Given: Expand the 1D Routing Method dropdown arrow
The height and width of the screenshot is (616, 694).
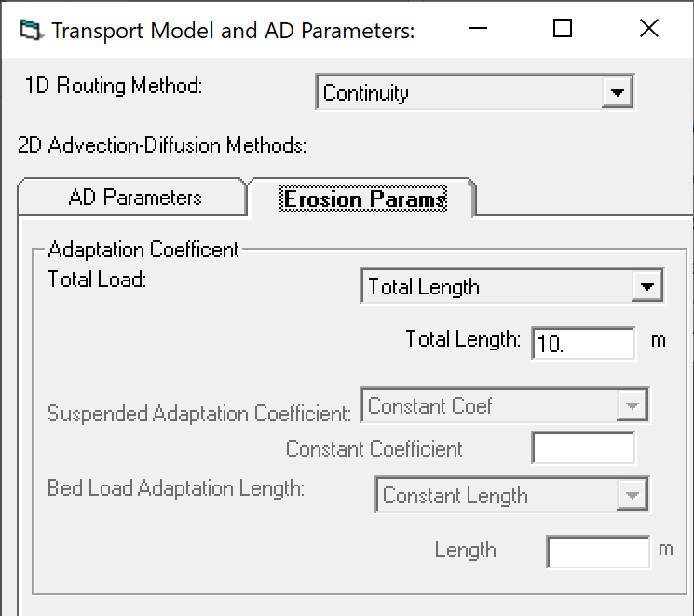Looking at the screenshot, I should (x=615, y=93).
